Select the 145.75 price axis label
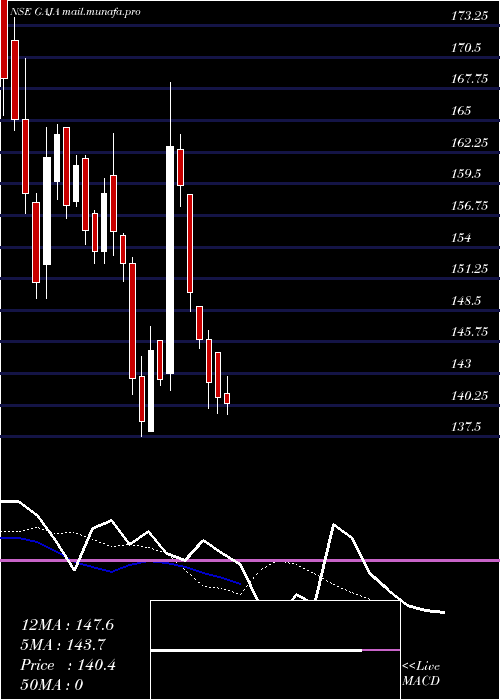This screenshot has height=700, width=500. 469,332
